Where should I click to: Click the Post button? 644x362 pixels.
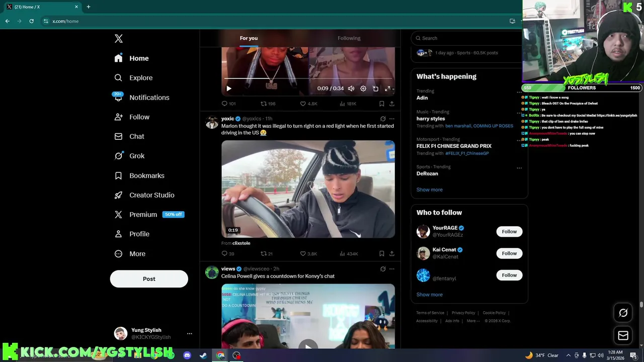point(149,279)
